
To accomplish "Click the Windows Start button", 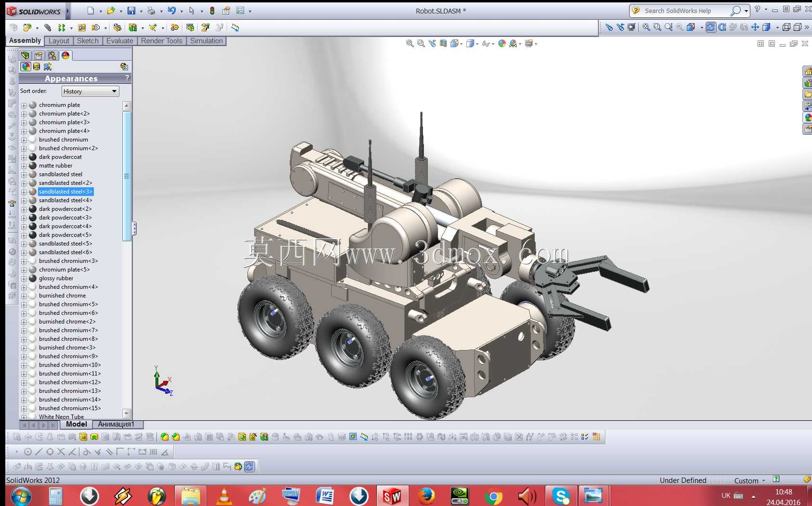I will click(21, 496).
